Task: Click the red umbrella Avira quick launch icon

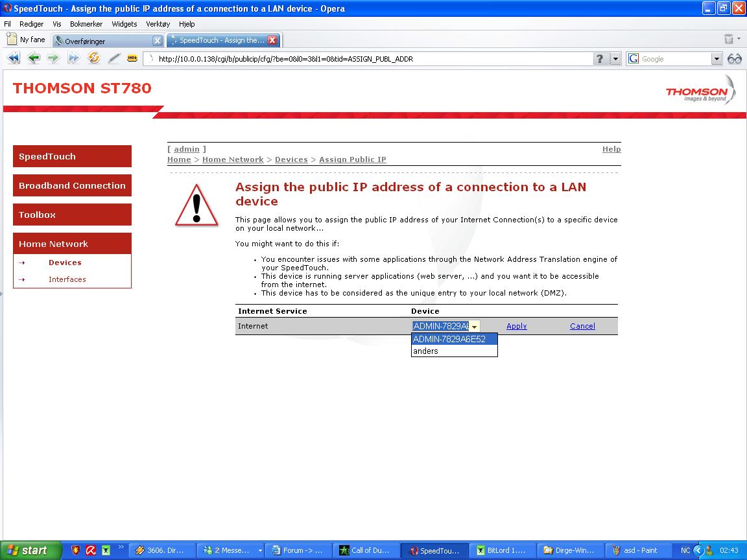Action: click(91, 550)
